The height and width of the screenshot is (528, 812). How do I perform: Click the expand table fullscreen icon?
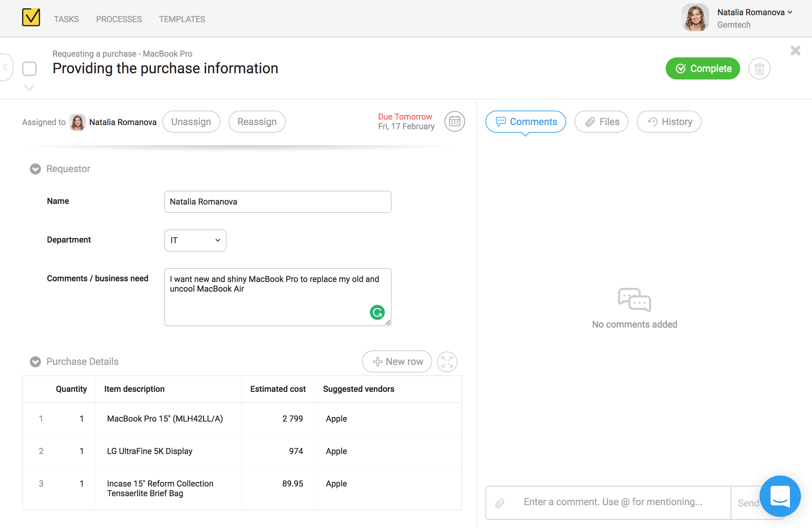click(x=447, y=362)
